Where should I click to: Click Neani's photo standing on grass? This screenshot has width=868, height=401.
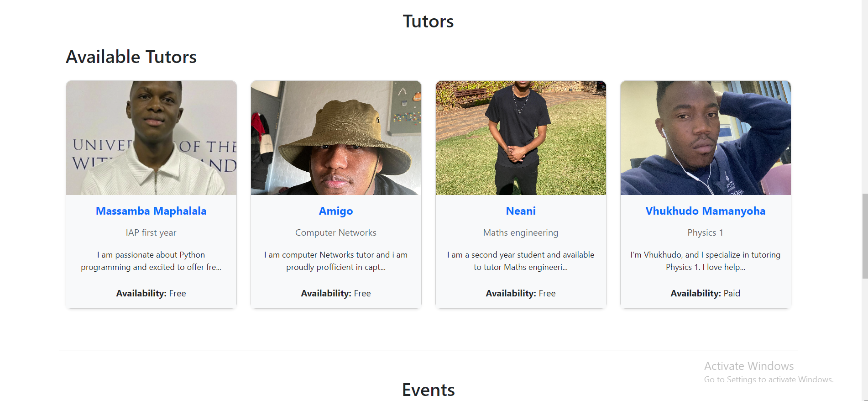tap(521, 138)
